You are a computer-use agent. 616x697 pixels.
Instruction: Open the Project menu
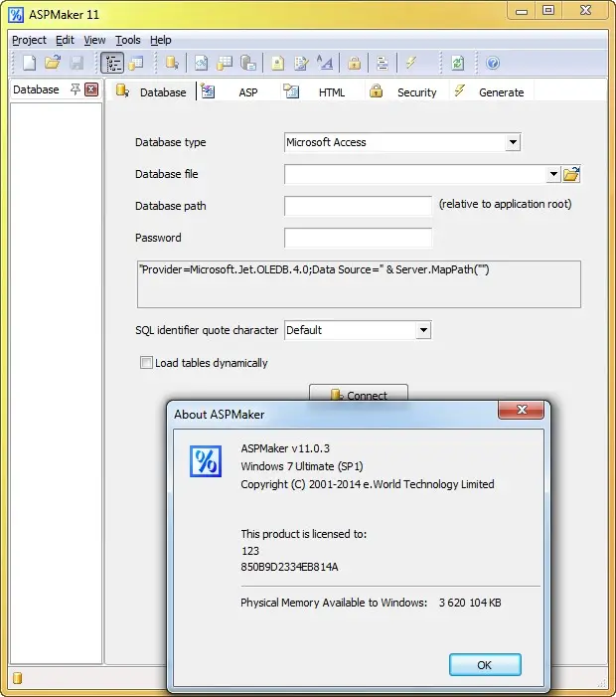(x=30, y=40)
